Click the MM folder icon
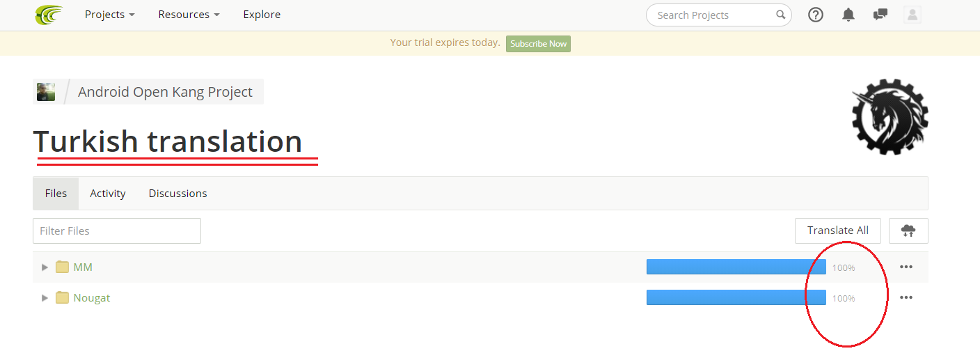The image size is (980, 351). (x=63, y=267)
